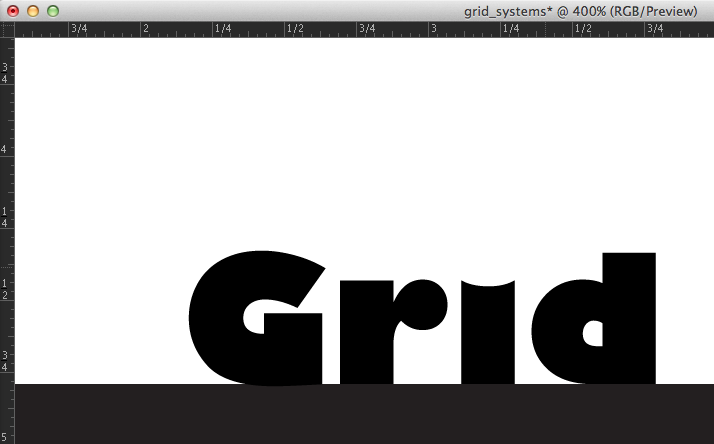The height and width of the screenshot is (444, 714).
Task: Minimize the document with the yellow button
Action: point(33,11)
